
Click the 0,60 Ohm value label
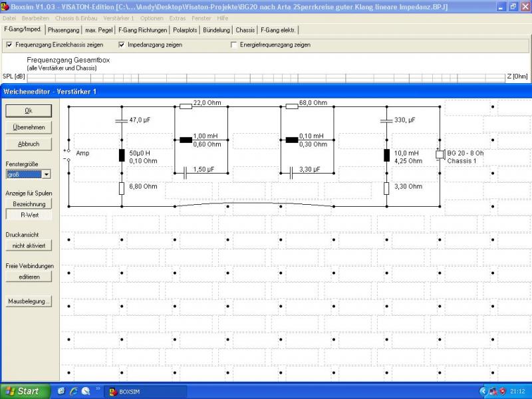tap(207, 144)
